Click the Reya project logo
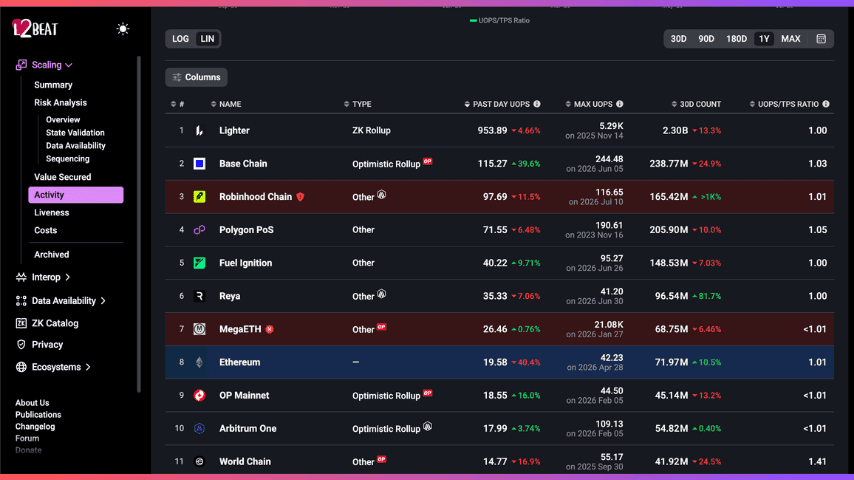854x480 pixels. click(199, 296)
